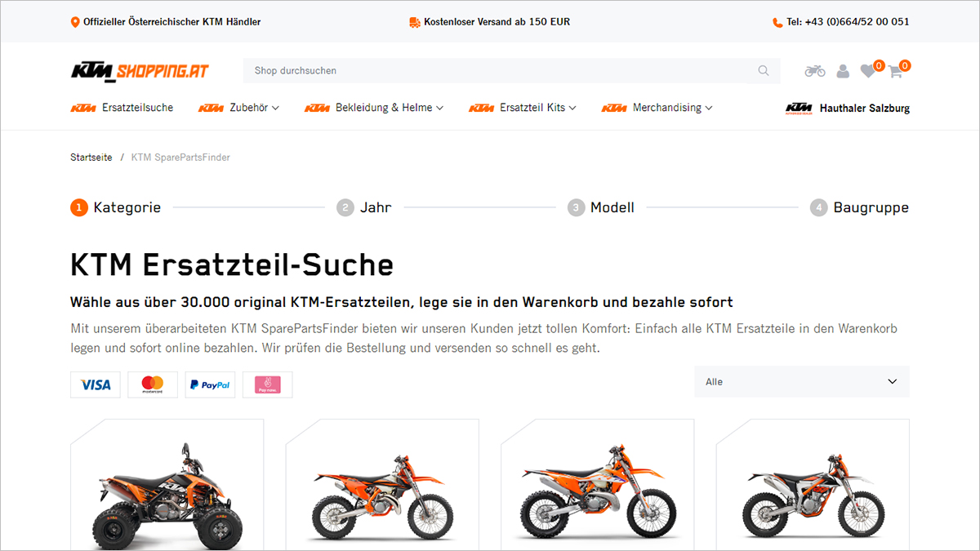Open the wishlist heart icon
Viewport: 980px width, 551px height.
tap(867, 71)
